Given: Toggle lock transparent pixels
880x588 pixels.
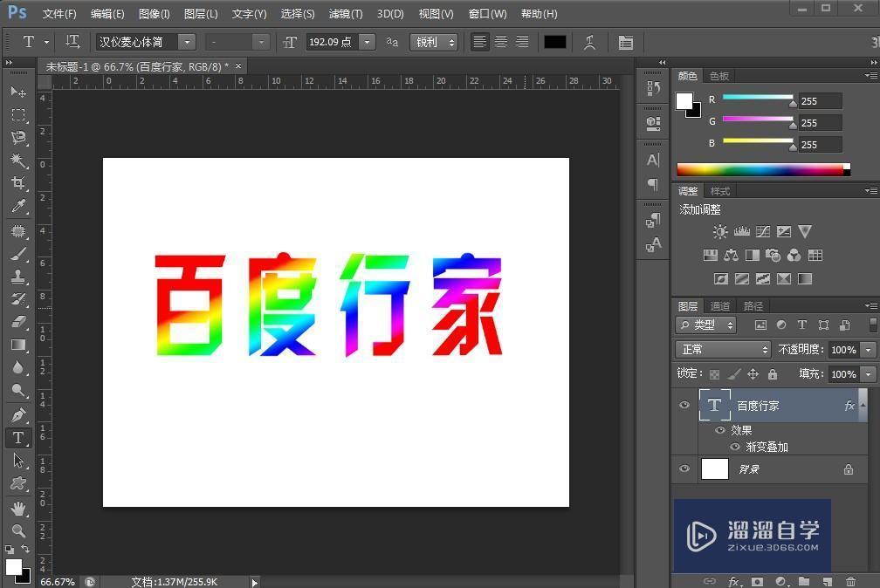Looking at the screenshot, I should pos(714,374).
